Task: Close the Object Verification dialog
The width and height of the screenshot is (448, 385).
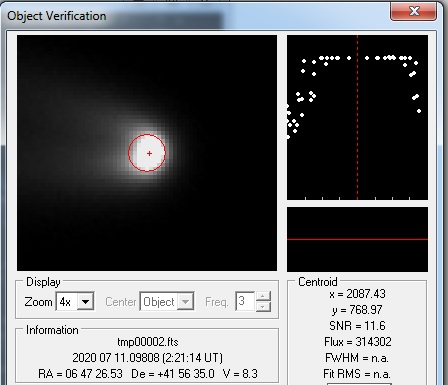Action: point(413,11)
